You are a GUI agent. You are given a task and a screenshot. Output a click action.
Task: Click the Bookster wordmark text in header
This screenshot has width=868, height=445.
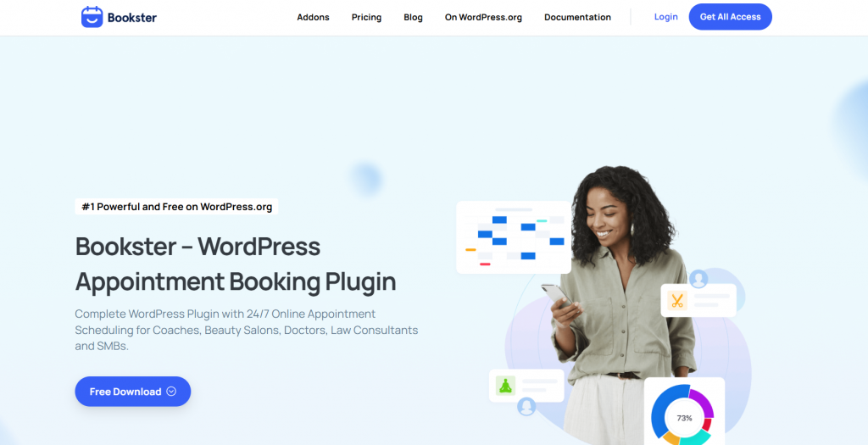(132, 17)
